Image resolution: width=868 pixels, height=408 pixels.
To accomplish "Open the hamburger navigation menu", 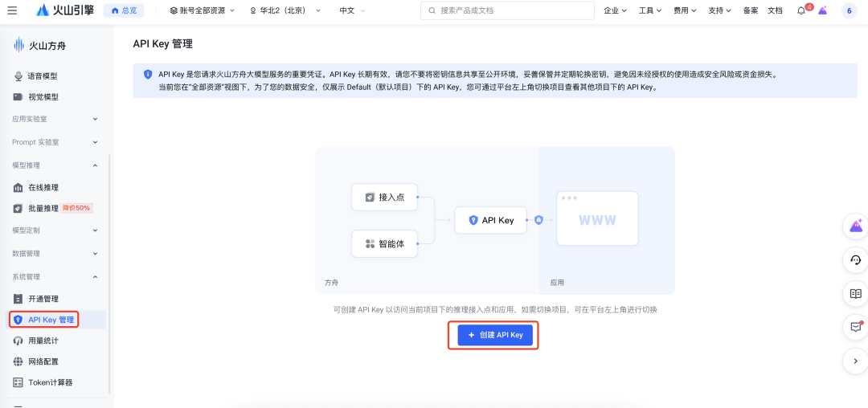I will click(x=12, y=10).
